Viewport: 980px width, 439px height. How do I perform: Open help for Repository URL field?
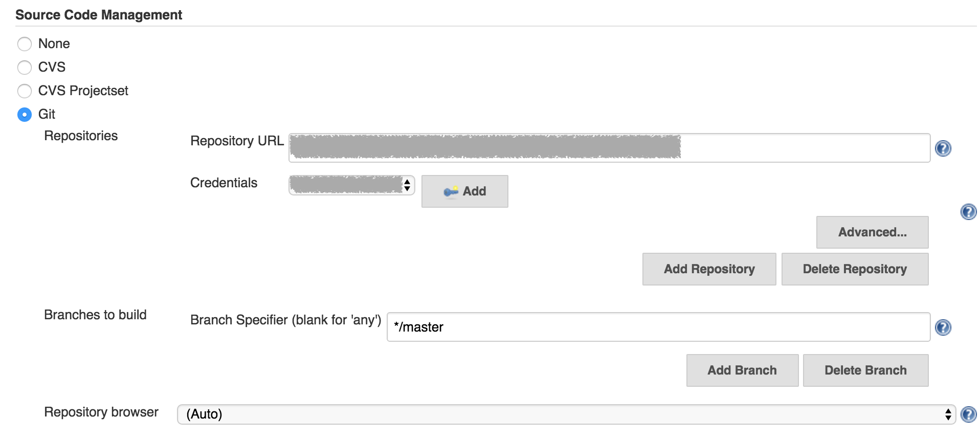(943, 148)
